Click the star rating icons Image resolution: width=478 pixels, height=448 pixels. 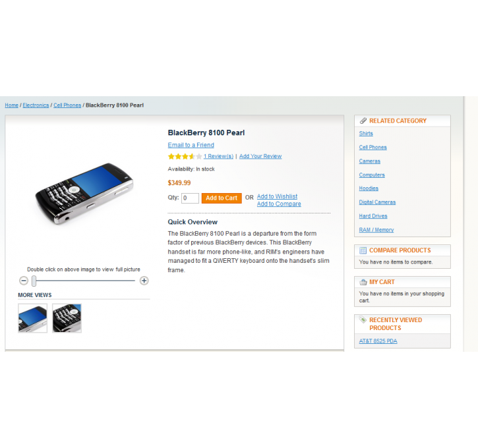[185, 157]
